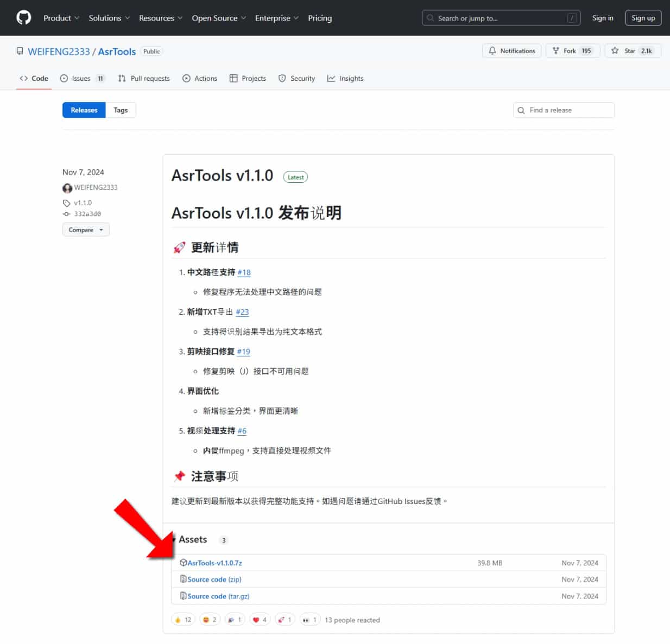This screenshot has height=644, width=670.
Task: Click the eyes reaction icon
Action: (309, 620)
